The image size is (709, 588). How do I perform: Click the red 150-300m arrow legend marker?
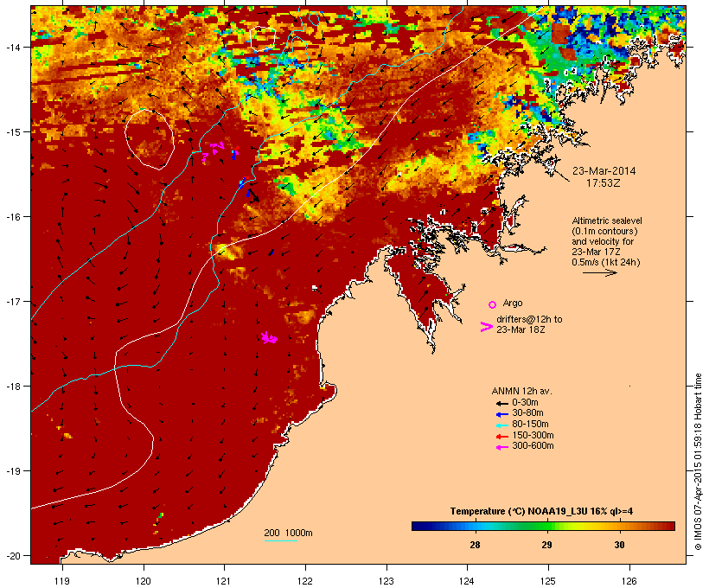pos(501,437)
